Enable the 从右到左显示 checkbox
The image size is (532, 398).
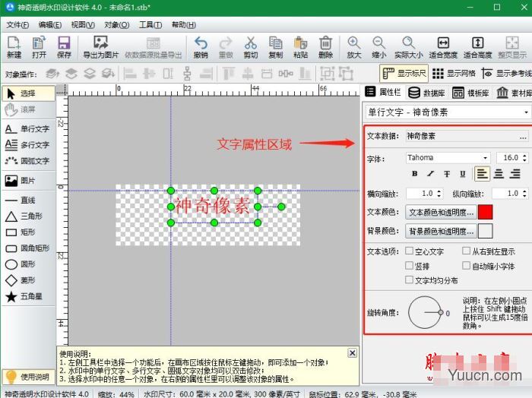point(466,251)
